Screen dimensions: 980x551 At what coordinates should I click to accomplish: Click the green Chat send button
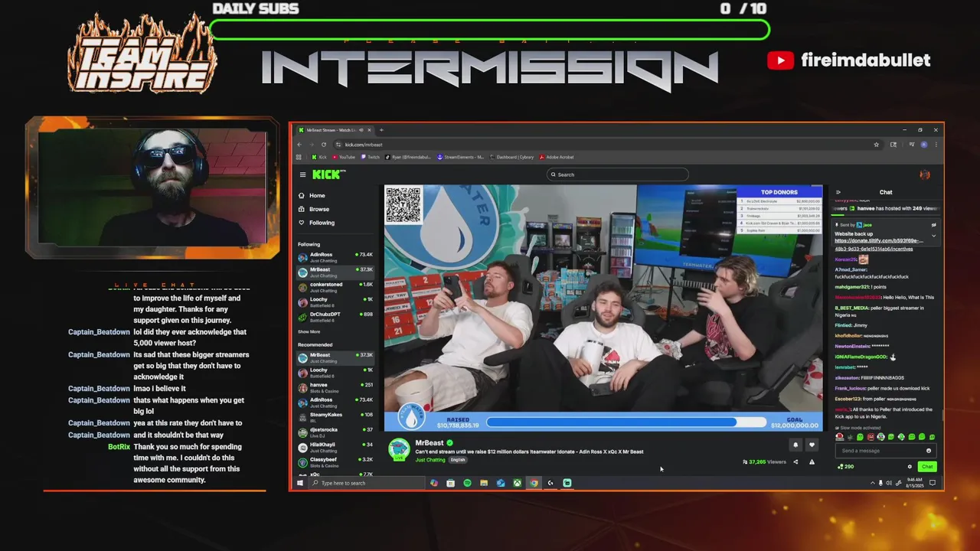(x=927, y=467)
